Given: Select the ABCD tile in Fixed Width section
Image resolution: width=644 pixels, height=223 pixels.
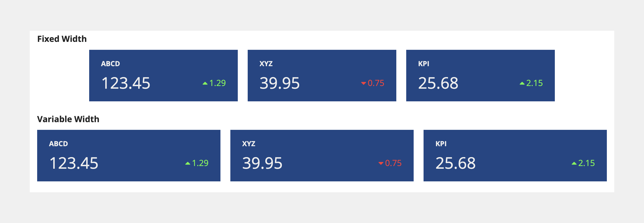Looking at the screenshot, I should pyautogui.click(x=164, y=76).
